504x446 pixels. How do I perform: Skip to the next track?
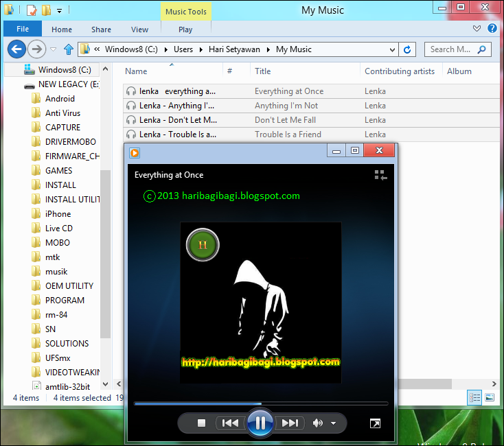(x=290, y=423)
